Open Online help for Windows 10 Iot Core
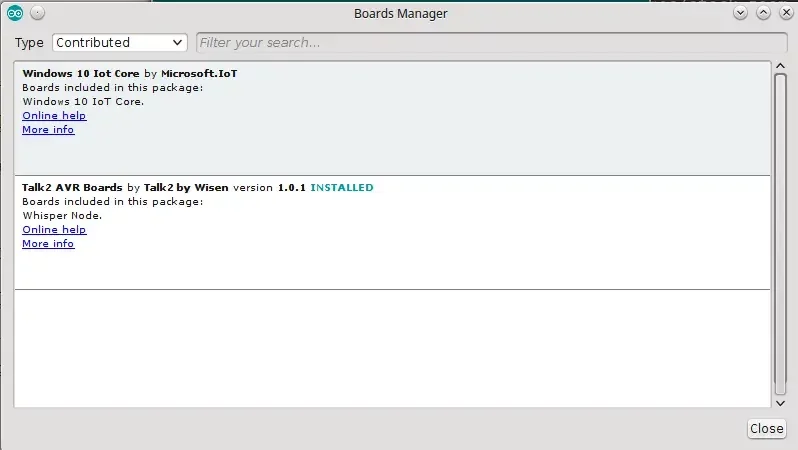798x450 pixels. click(x=54, y=116)
